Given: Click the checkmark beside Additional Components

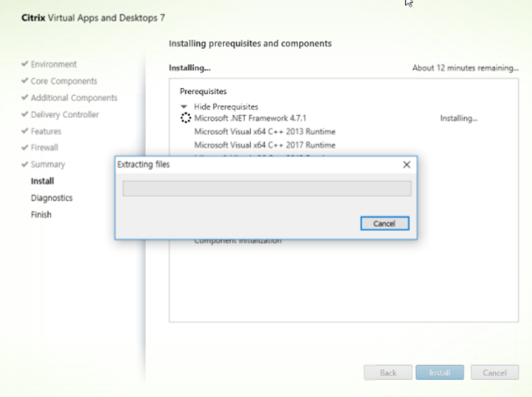Looking at the screenshot, I should pos(24,97).
